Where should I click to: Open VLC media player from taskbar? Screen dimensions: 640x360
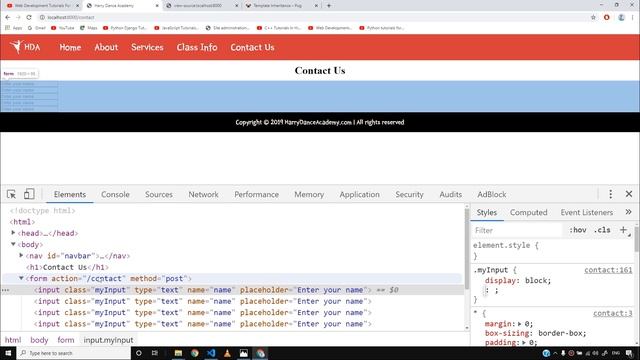(x=227, y=353)
